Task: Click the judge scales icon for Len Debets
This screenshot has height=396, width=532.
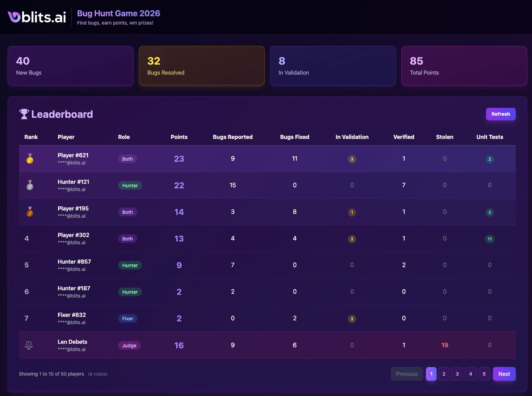Action: point(28,345)
